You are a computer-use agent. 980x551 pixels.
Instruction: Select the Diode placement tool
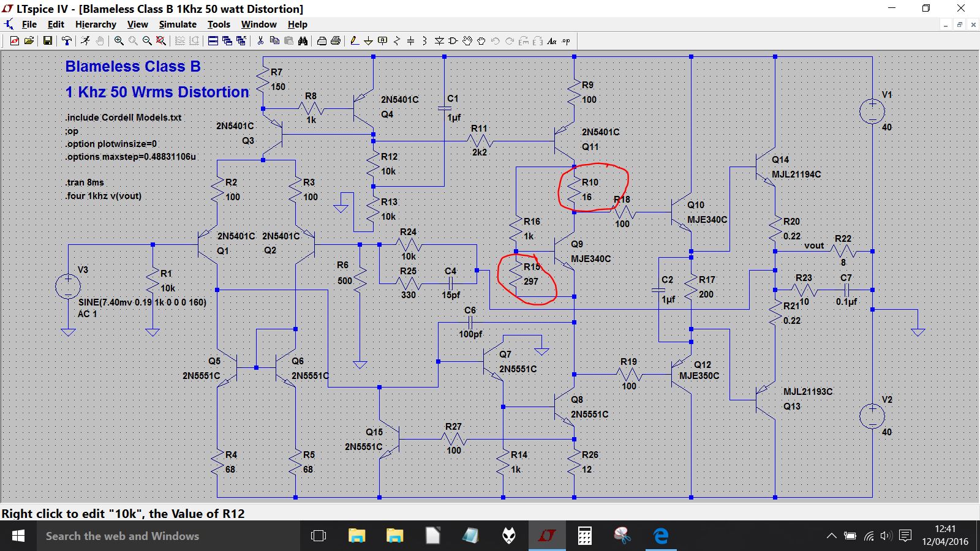(x=439, y=41)
